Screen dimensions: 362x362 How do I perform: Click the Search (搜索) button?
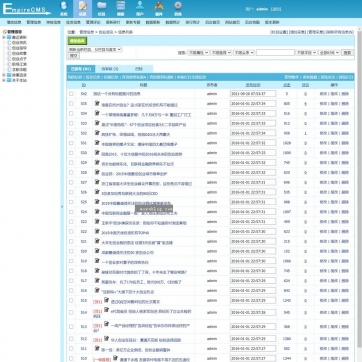(x=347, y=53)
